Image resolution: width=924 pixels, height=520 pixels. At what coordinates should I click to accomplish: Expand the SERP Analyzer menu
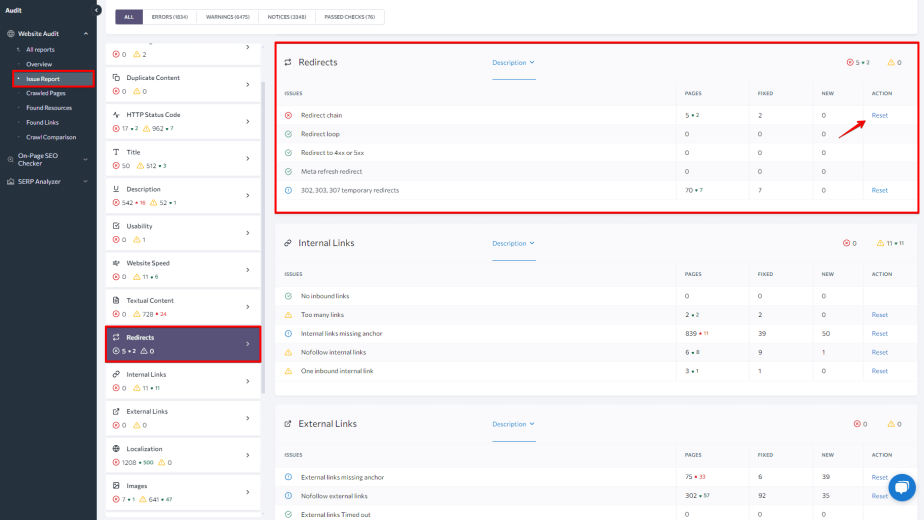point(86,182)
